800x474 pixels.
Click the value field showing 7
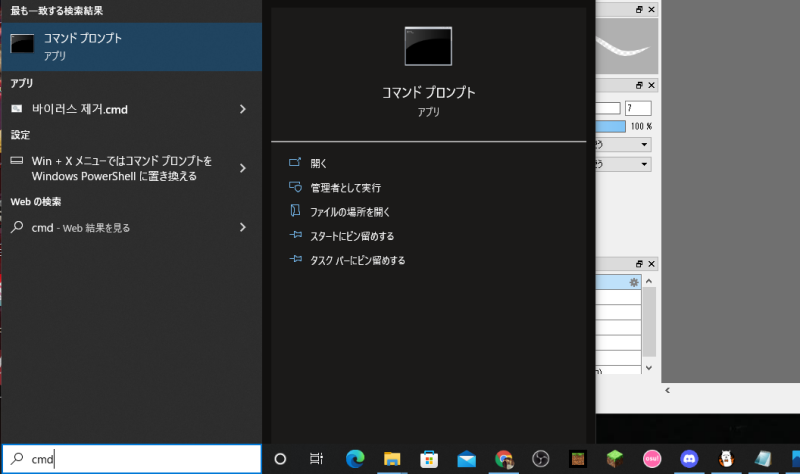(638, 108)
